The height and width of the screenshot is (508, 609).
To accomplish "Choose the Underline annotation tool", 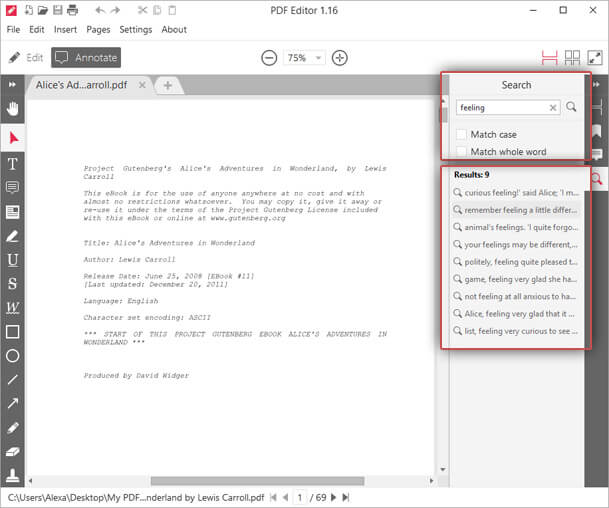I will [13, 260].
